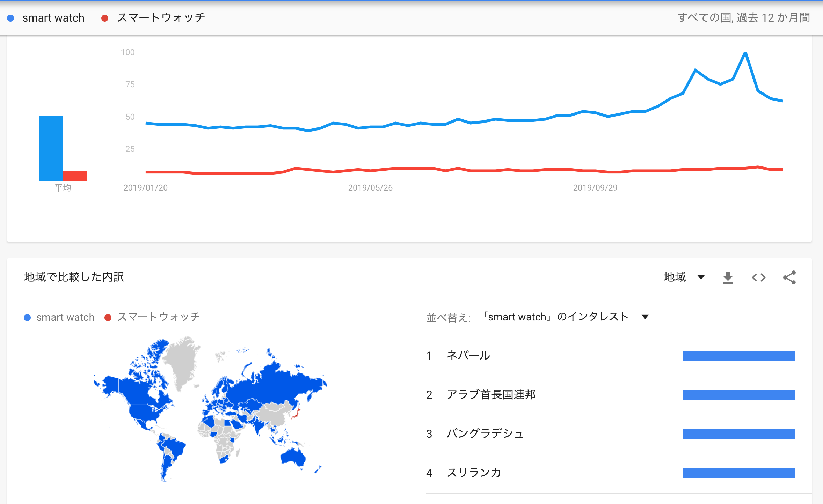Click the blue smart watch dot in header

(x=10, y=18)
